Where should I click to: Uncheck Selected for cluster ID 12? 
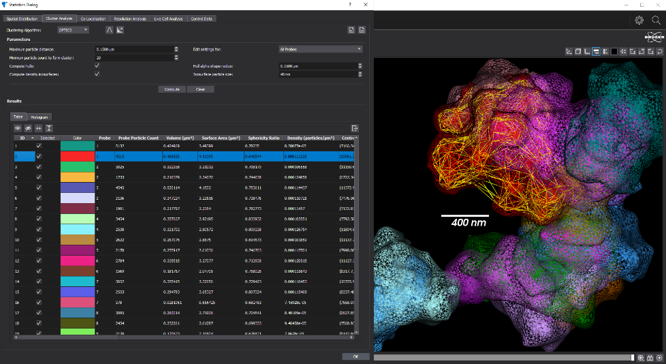39,260
